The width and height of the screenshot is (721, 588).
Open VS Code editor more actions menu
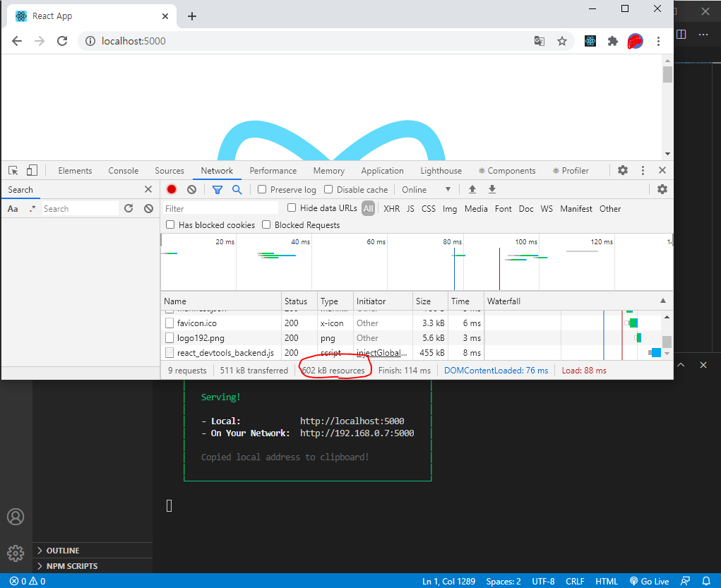703,35
